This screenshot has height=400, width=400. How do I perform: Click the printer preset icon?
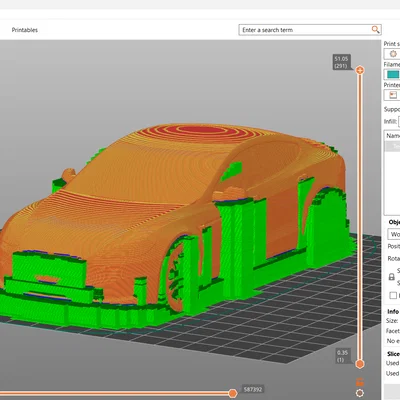[393, 95]
